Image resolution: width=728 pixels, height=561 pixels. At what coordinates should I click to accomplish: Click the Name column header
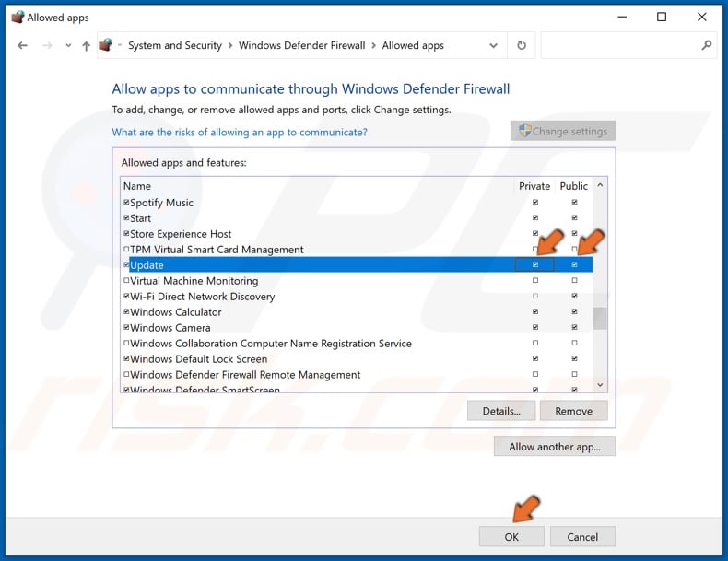137,186
